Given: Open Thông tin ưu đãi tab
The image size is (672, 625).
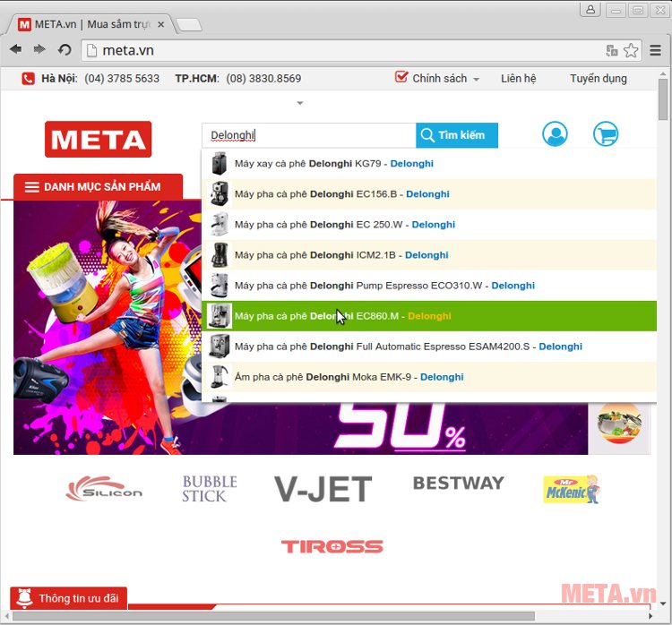Looking at the screenshot, I should (69, 598).
